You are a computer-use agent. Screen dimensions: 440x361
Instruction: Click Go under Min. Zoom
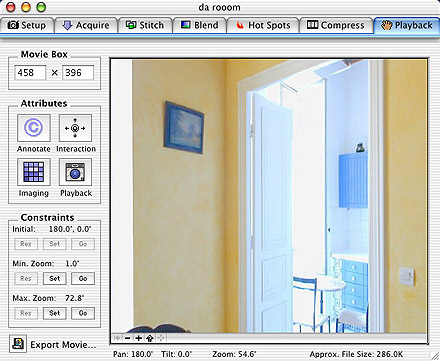pyautogui.click(x=83, y=278)
